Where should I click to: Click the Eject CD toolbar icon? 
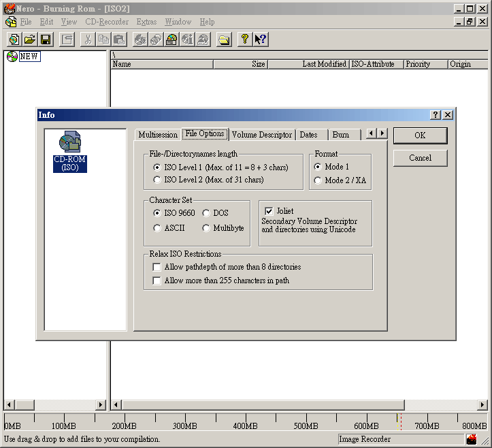coord(203,39)
